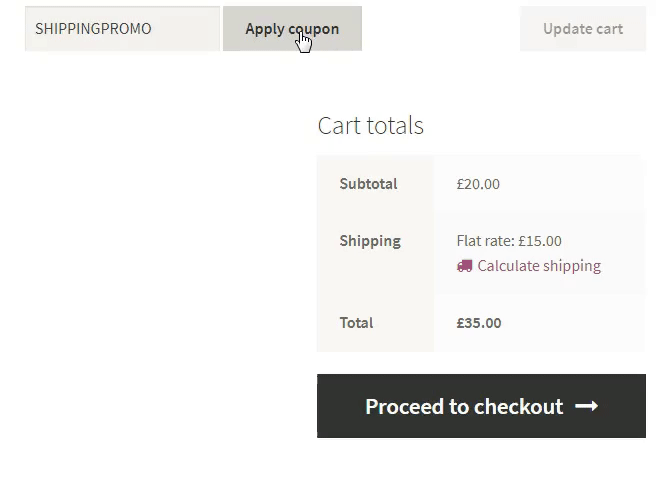Select the Total row label
This screenshot has width=660, height=480.
[356, 323]
